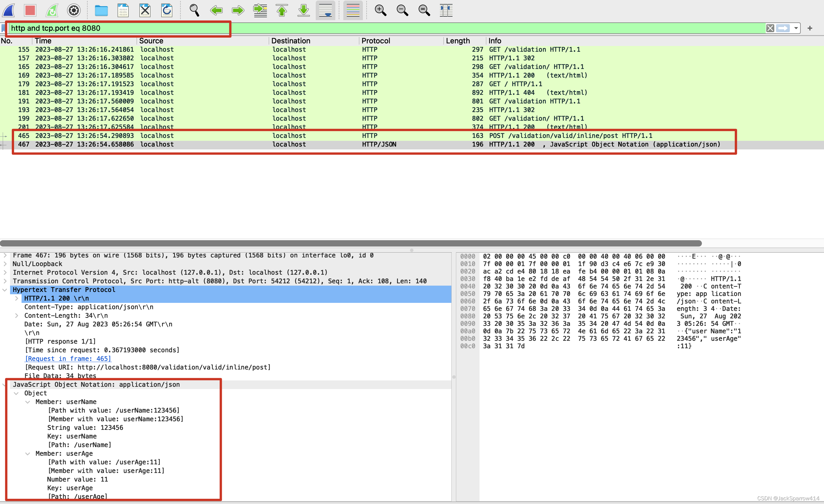The height and width of the screenshot is (504, 824).
Task: Apply the display filter arrow
Action: (x=783, y=28)
